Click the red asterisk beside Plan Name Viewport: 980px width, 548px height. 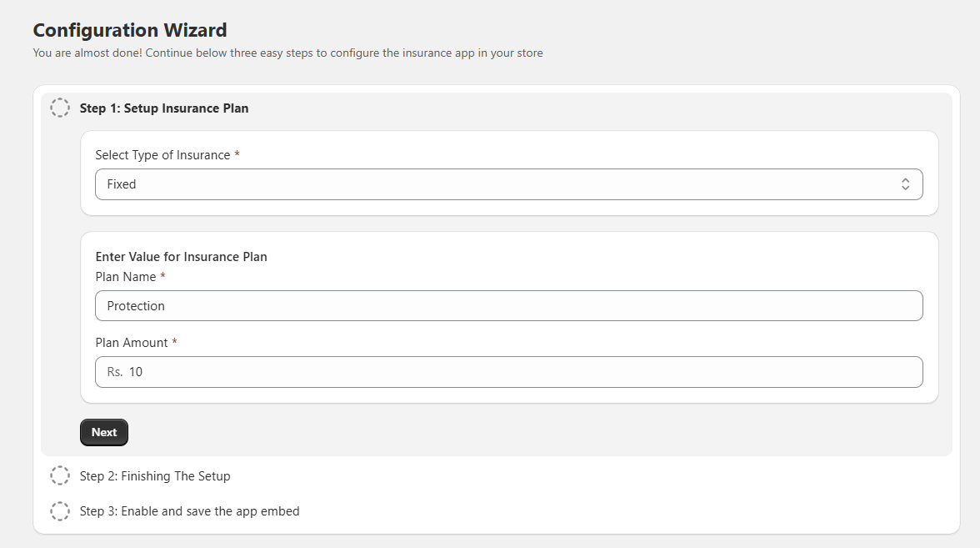pyautogui.click(x=162, y=276)
